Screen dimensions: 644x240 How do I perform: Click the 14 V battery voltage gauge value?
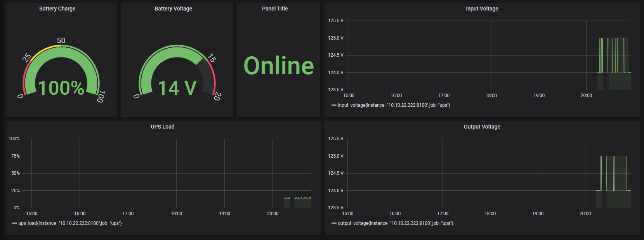pos(177,88)
